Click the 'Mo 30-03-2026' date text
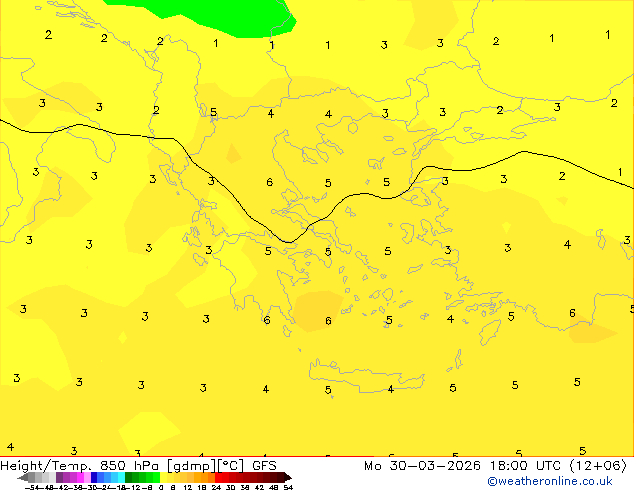The width and height of the screenshot is (634, 490). point(423,466)
